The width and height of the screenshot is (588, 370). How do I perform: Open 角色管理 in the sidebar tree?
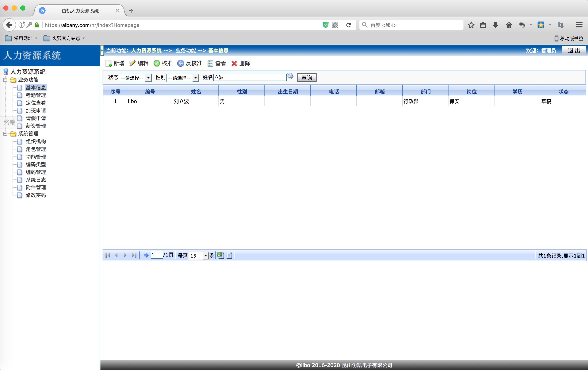[36, 149]
